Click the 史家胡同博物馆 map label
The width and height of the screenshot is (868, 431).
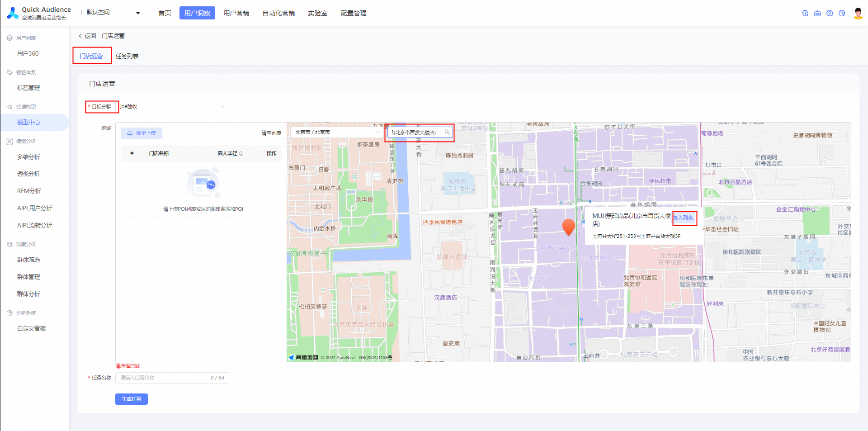click(x=813, y=135)
